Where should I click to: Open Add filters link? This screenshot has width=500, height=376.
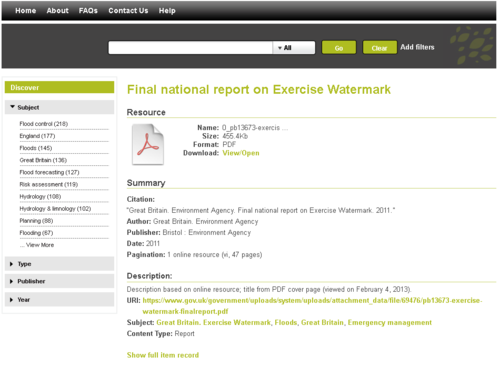417,47
